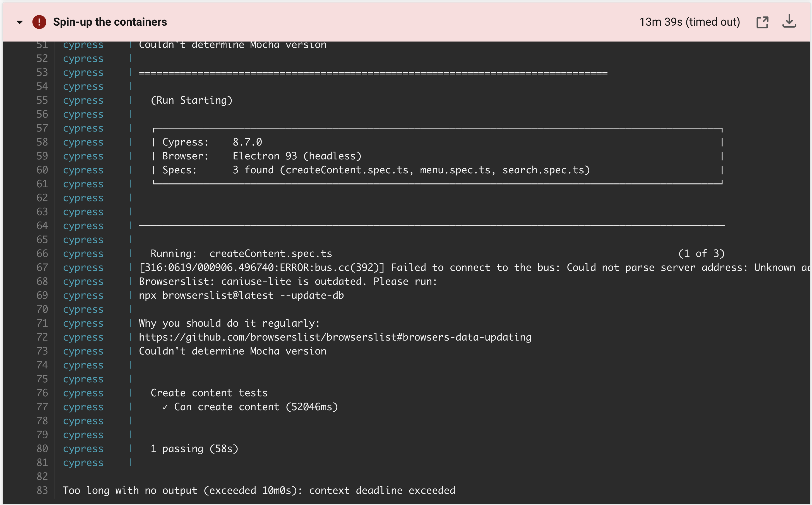The image size is (812, 505).
Task: Click the cypress label on line 52
Action: click(x=83, y=59)
